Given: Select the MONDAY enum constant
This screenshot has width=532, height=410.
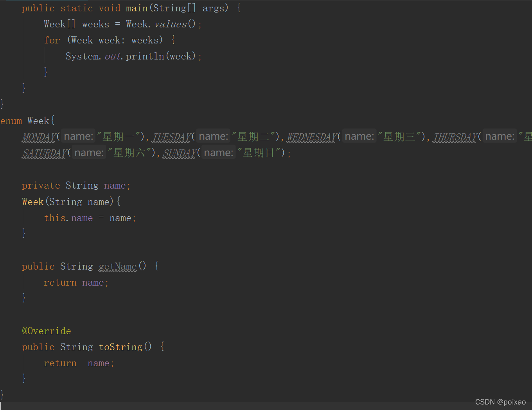Looking at the screenshot, I should (x=39, y=137).
